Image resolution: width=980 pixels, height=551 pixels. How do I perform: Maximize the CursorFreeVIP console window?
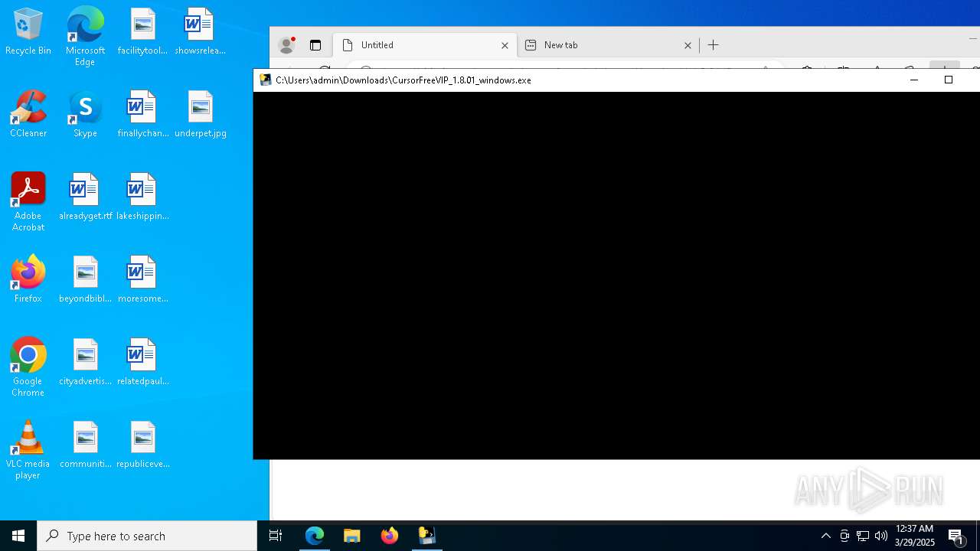click(x=949, y=80)
